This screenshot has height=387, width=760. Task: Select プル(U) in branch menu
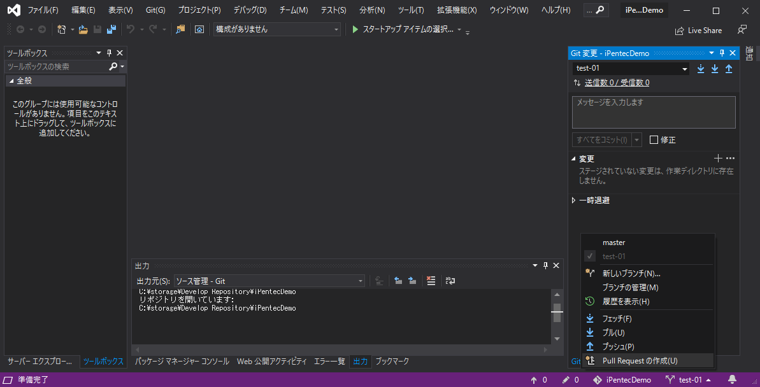[x=648, y=333]
